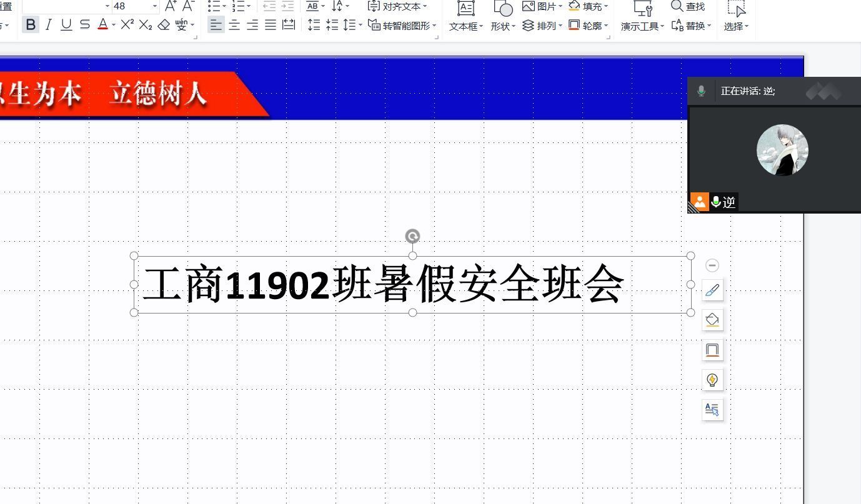Center align the paragraph text

[234, 25]
